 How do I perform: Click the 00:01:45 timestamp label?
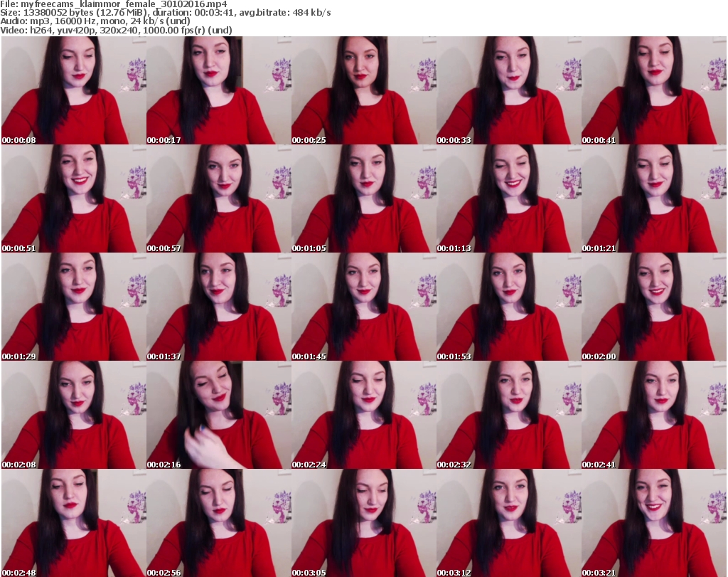tap(309, 356)
